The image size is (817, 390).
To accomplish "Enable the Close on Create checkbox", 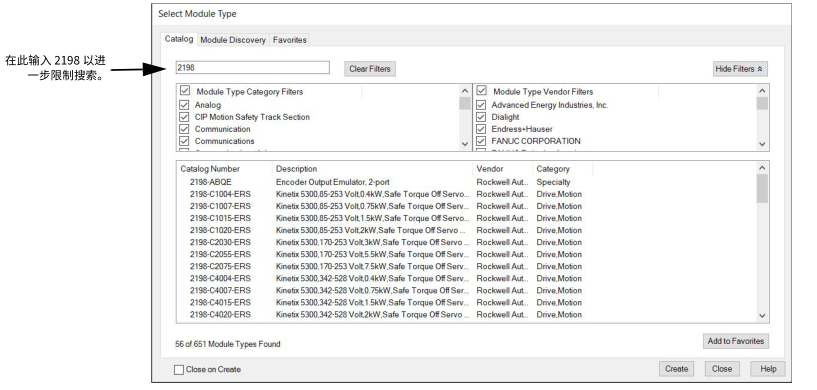I will 179,370.
